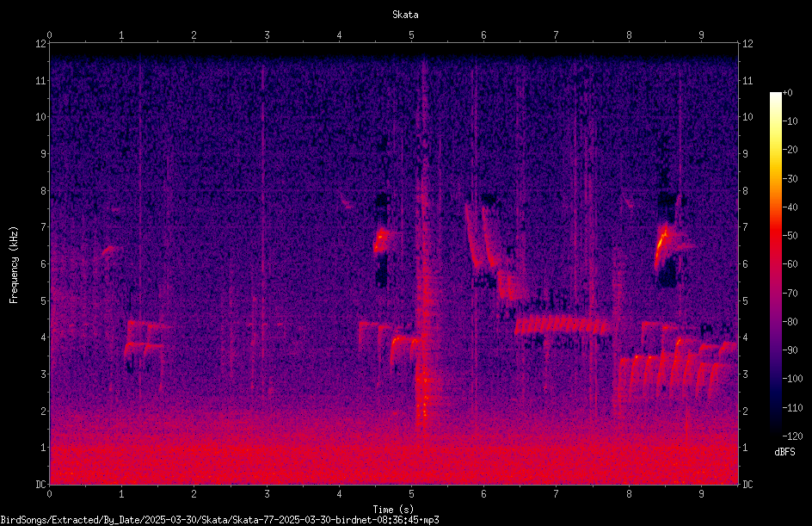Click the "-50" color scale value
812x526 pixels.
click(790, 236)
